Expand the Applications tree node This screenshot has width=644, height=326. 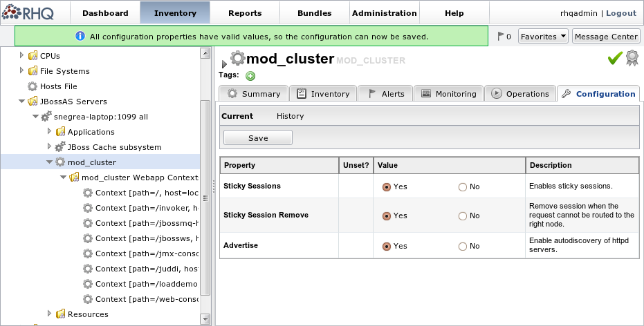[49, 131]
